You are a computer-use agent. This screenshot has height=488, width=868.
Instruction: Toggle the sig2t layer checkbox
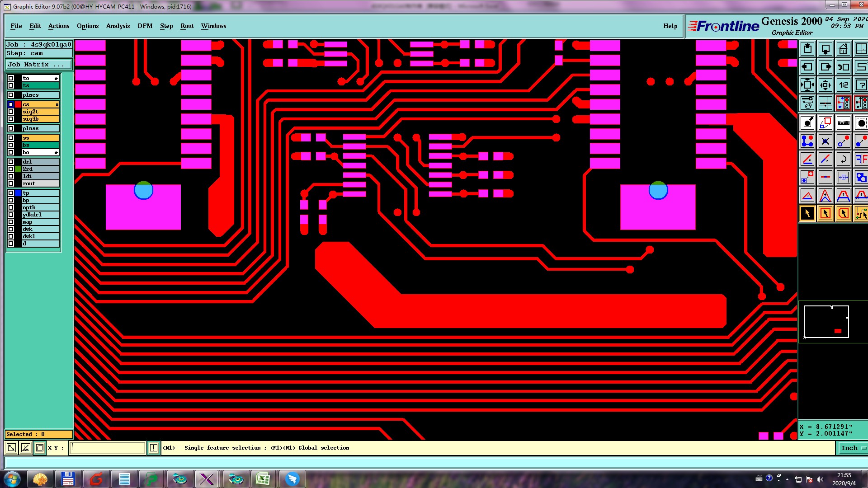(11, 112)
